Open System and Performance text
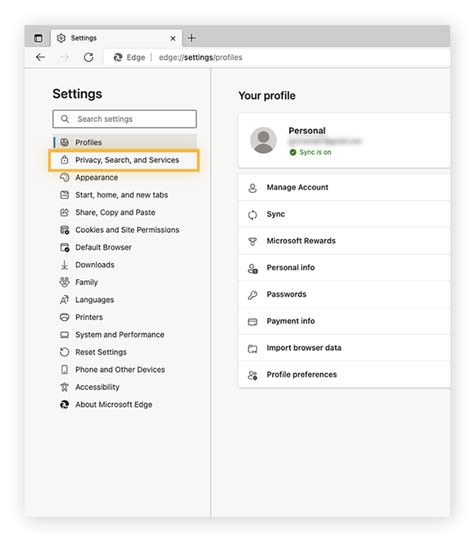The image size is (474, 542). click(120, 335)
